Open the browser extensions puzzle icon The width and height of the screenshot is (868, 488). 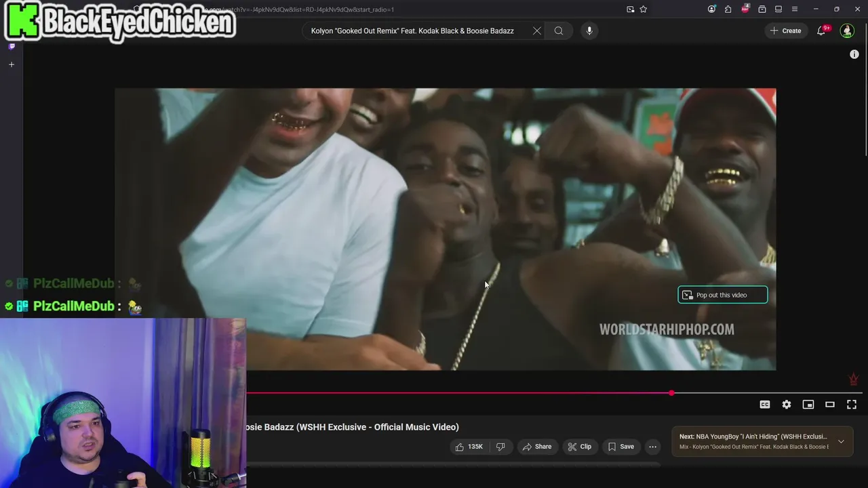pyautogui.click(x=728, y=9)
